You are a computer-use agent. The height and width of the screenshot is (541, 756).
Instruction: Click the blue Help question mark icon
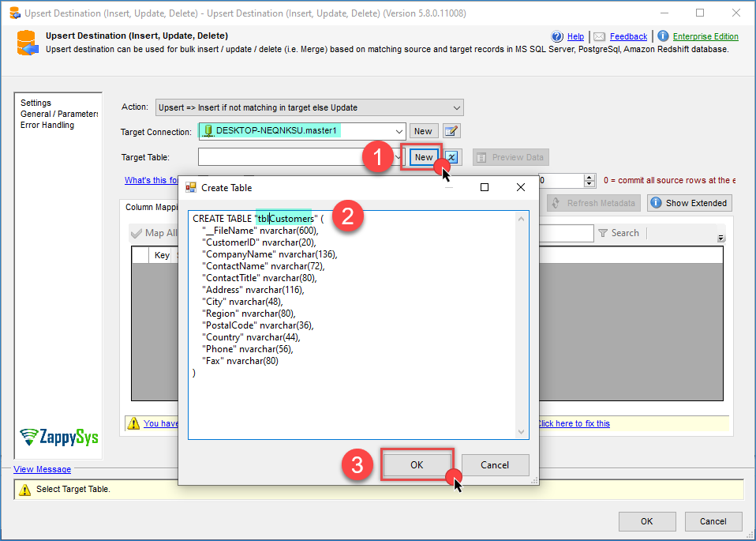(557, 36)
